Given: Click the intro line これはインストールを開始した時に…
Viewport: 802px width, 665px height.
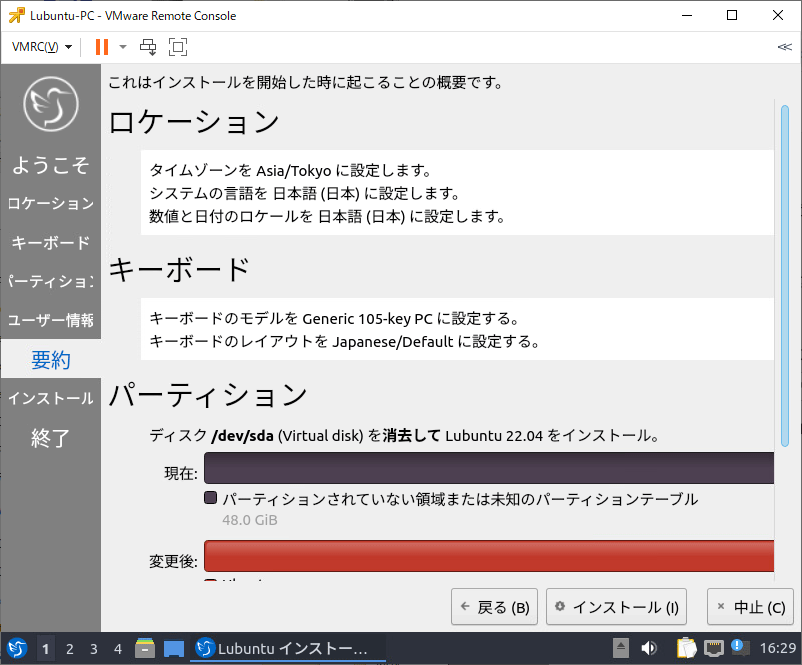Looking at the screenshot, I should pyautogui.click(x=306, y=82).
